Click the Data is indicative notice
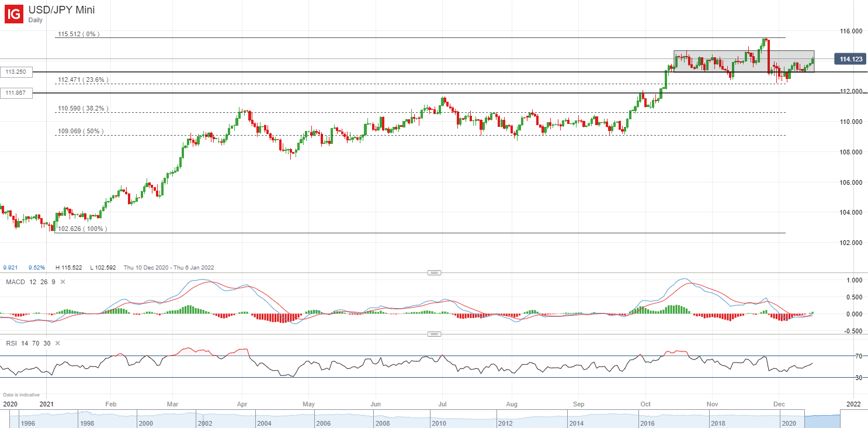The image size is (868, 428). [x=21, y=395]
